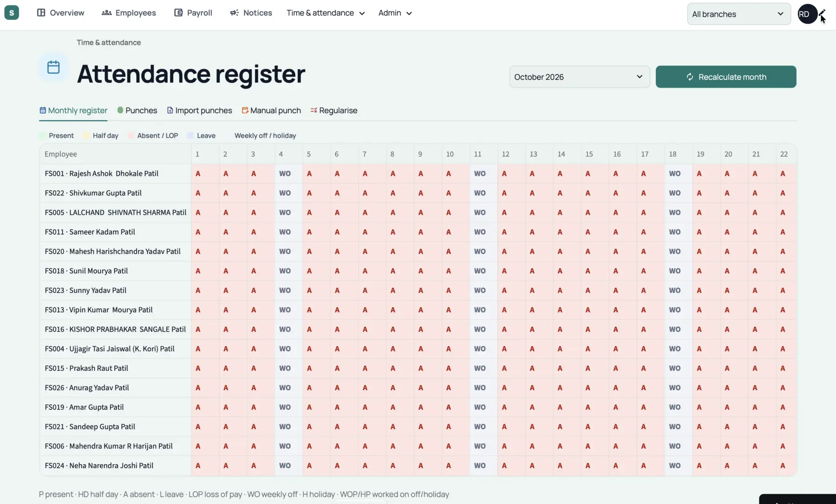Click the green S app logo
836x504 pixels.
point(12,13)
